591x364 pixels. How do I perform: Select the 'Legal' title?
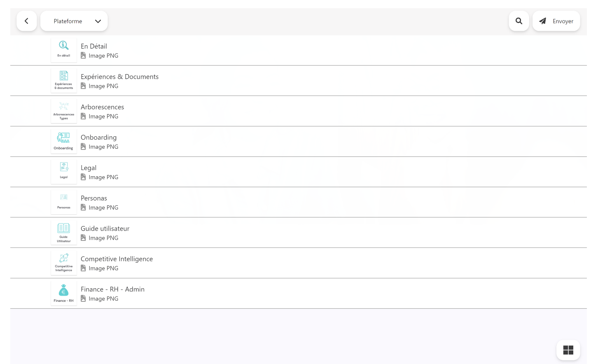(89, 168)
